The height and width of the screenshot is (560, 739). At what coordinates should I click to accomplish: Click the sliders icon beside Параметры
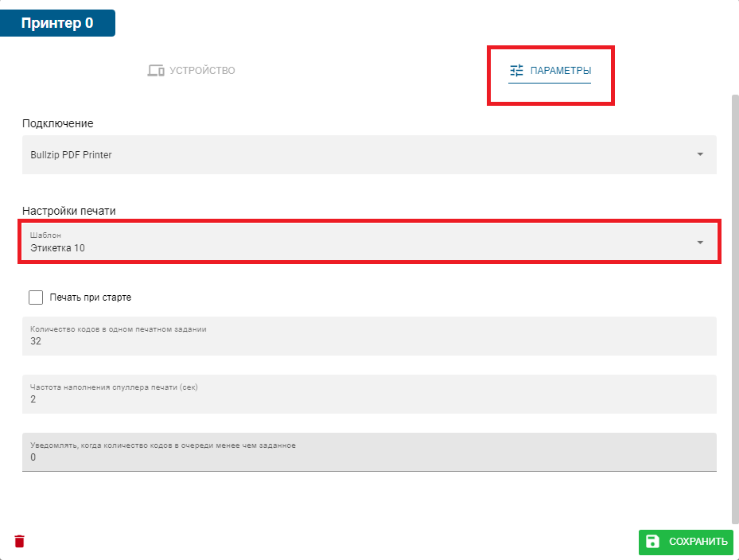(x=517, y=71)
